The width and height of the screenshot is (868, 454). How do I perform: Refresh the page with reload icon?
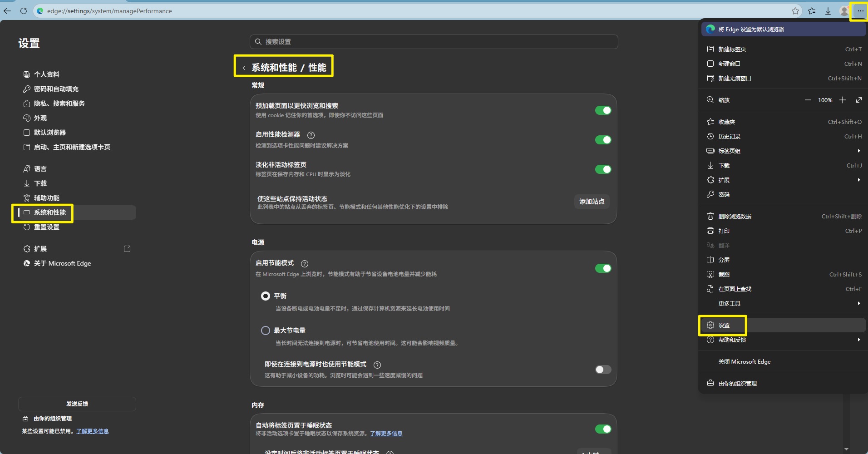tap(24, 11)
